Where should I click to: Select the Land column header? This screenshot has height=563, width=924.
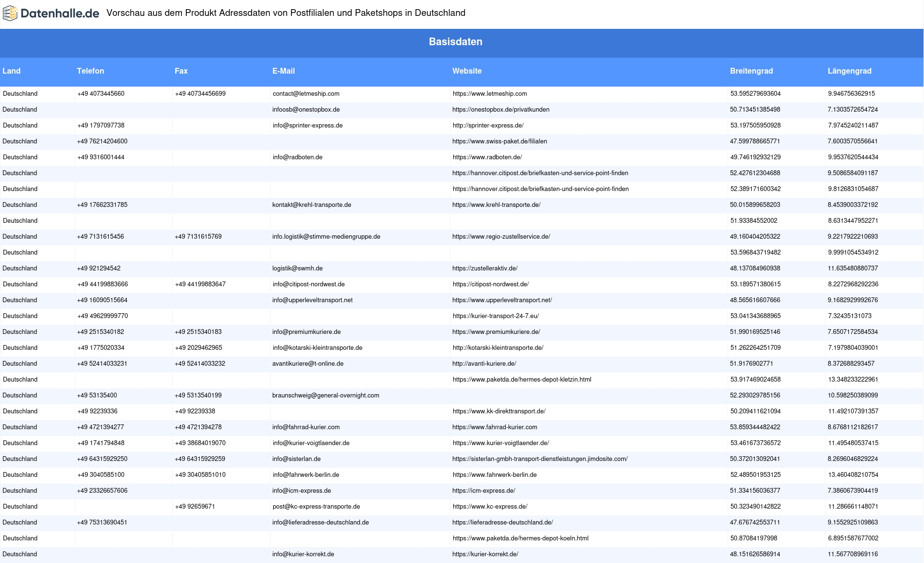tap(12, 71)
